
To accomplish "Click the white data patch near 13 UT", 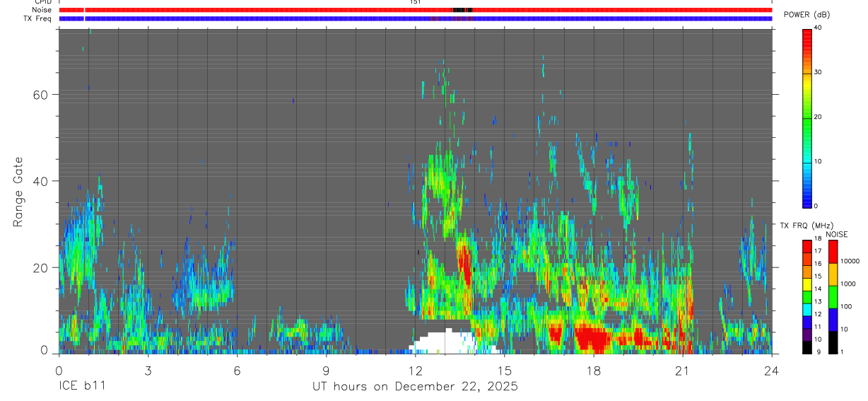I will 444,342.
